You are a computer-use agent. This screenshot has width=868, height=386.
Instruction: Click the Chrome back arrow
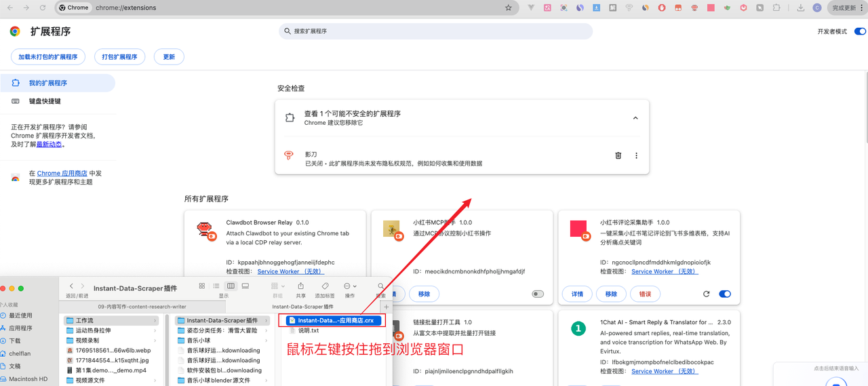10,7
